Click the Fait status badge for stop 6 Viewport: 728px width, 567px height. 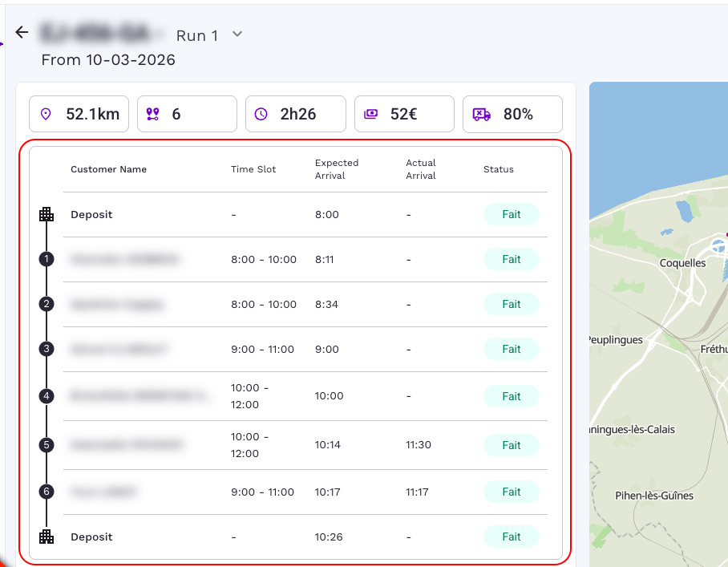pos(511,492)
